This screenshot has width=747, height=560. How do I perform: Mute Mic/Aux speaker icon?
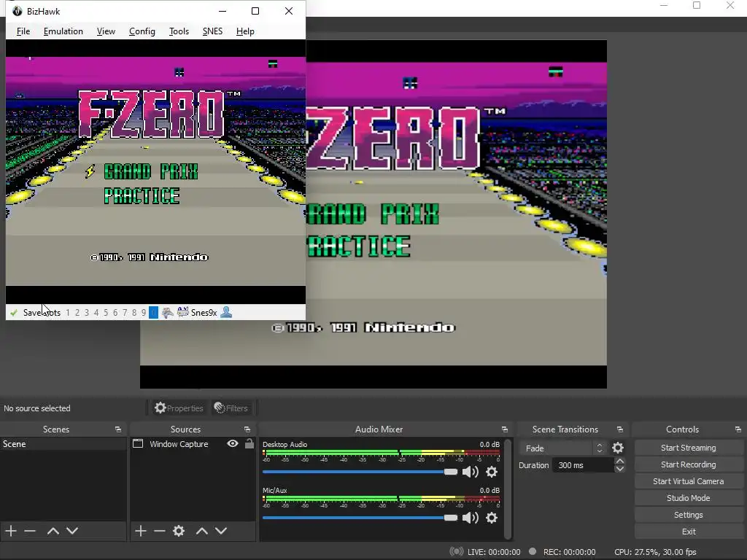click(x=471, y=518)
